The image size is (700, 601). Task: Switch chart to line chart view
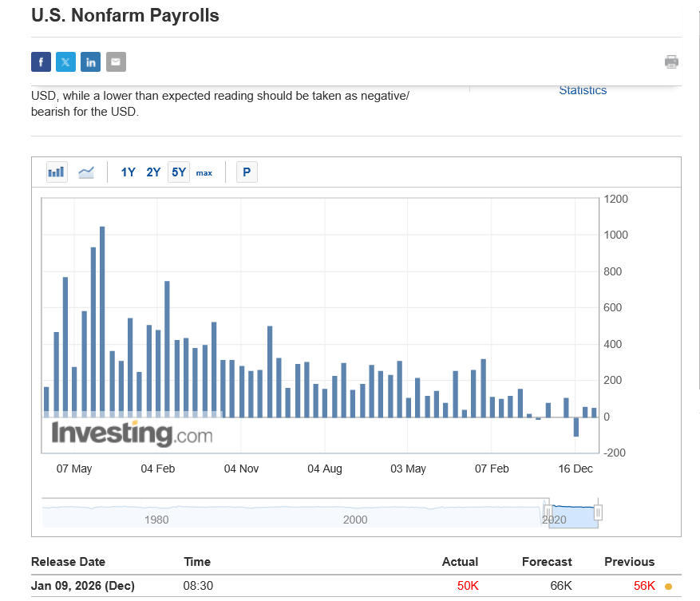coord(86,172)
